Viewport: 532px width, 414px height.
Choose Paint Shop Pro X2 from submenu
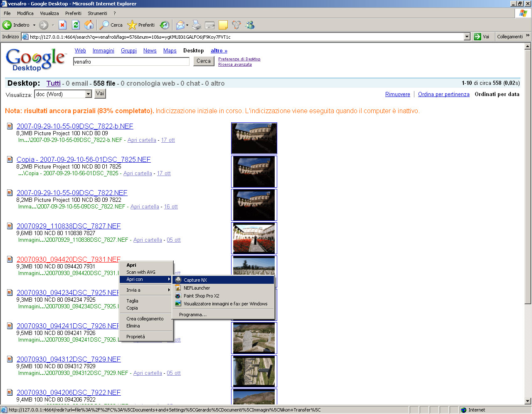(224, 296)
